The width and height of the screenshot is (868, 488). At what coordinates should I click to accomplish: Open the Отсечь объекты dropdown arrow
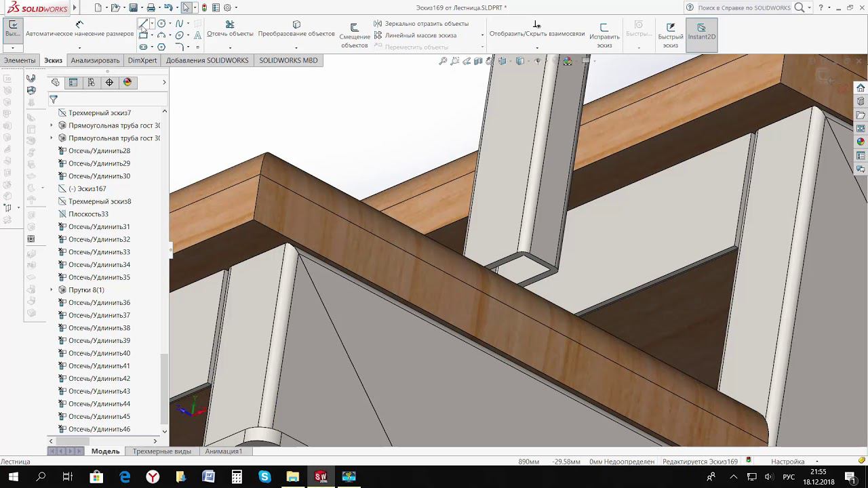(x=230, y=47)
